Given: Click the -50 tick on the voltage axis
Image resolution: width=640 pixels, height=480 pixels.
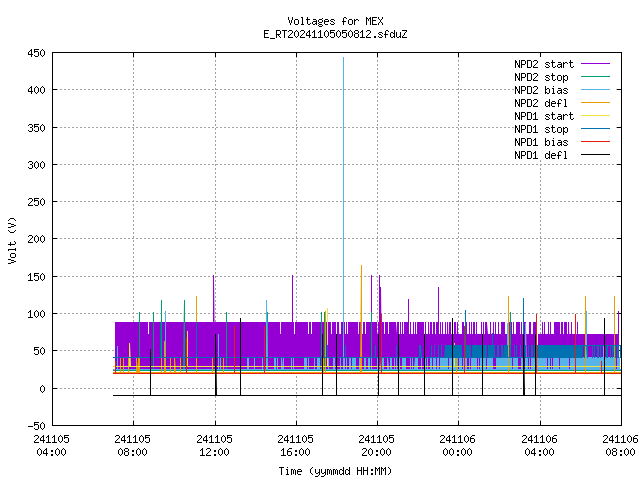Looking at the screenshot, I should (x=36, y=426).
